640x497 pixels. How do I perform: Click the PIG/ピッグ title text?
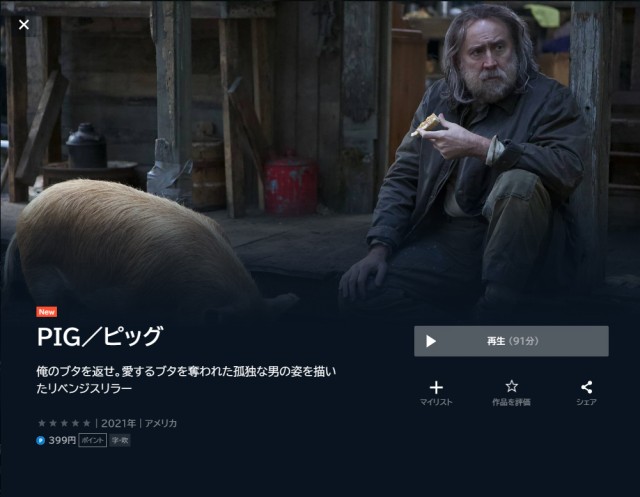tap(100, 337)
